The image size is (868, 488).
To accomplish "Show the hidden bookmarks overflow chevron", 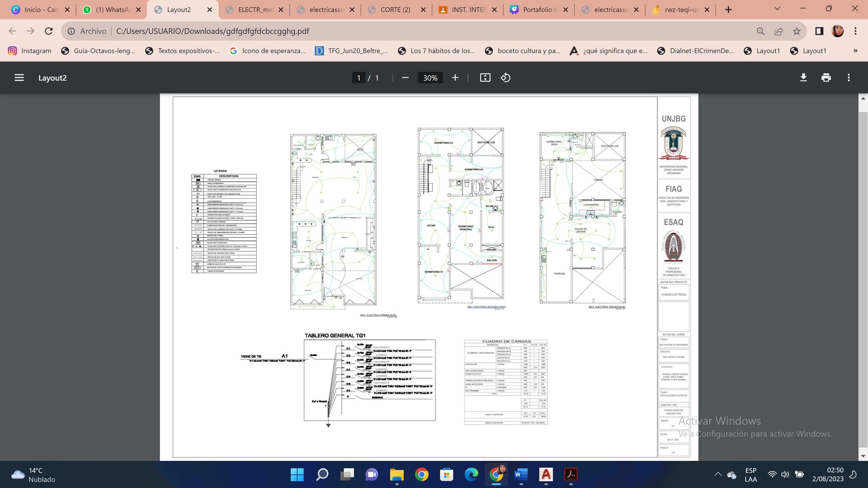I will [x=855, y=51].
